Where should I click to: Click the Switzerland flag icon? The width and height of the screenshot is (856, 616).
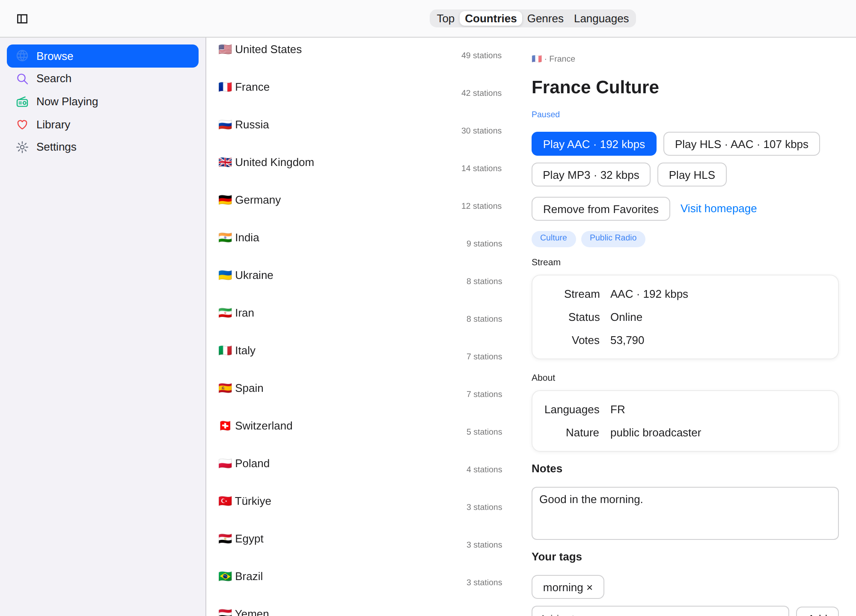coord(225,426)
